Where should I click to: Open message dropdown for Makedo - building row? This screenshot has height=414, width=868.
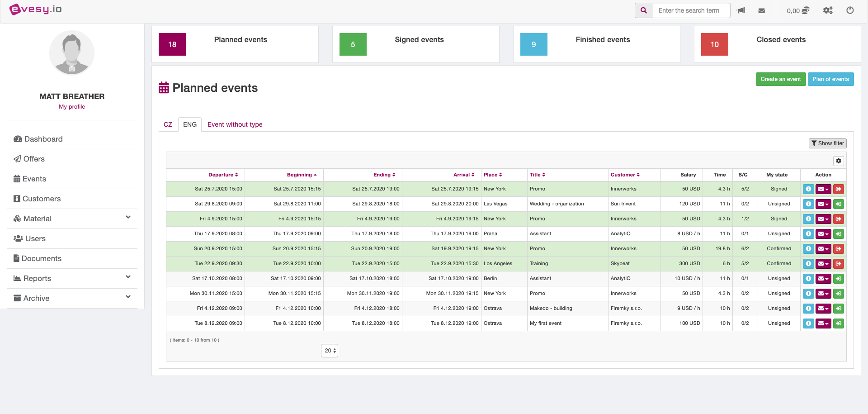click(x=823, y=309)
